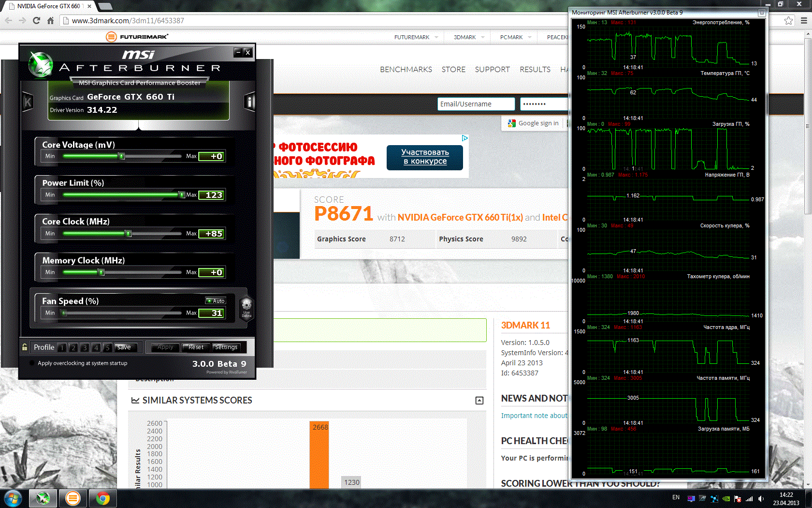Collapse the Similar Systems Scores section
Viewport: 812px width, 508px height.
tap(479, 401)
